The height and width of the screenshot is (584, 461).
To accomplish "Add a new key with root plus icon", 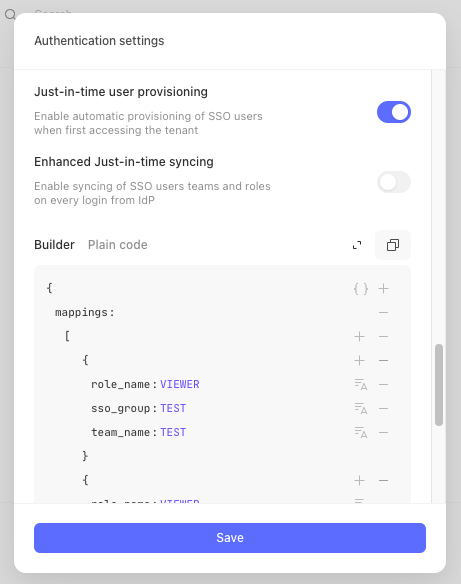I will click(x=384, y=289).
